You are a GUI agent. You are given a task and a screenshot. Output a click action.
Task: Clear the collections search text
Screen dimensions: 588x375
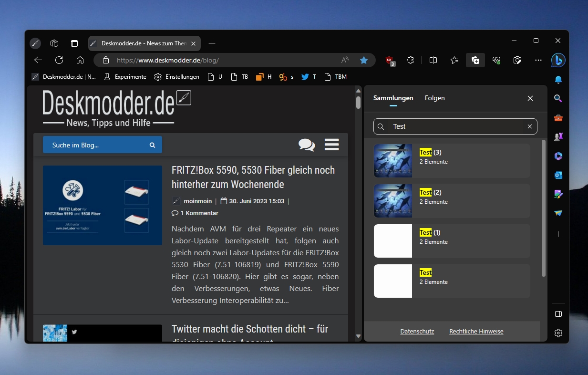point(530,126)
